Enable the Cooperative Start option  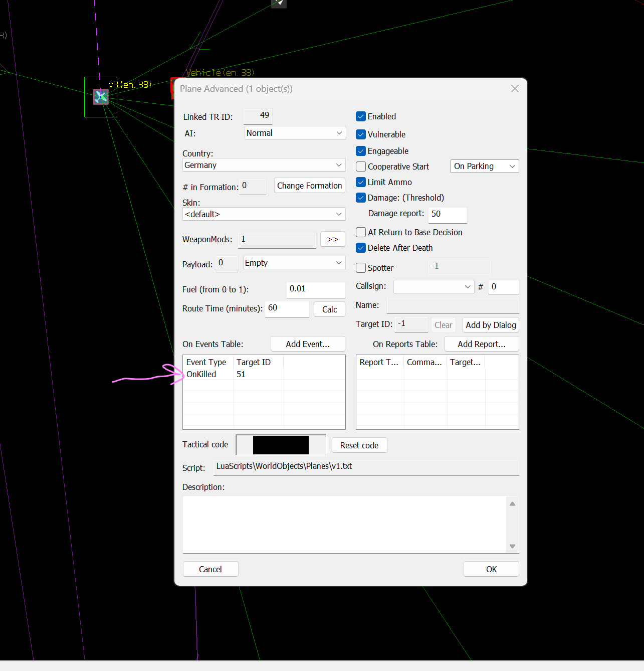(x=361, y=166)
